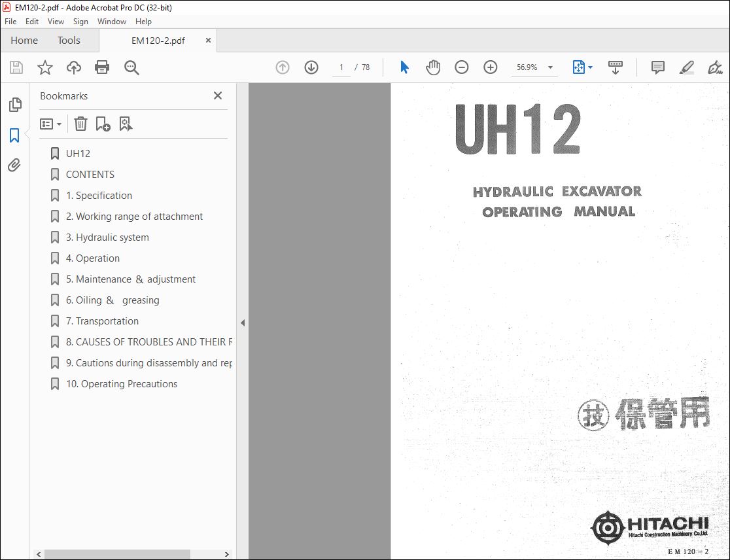
Task: Expand the fit page options arrow
Action: [590, 67]
